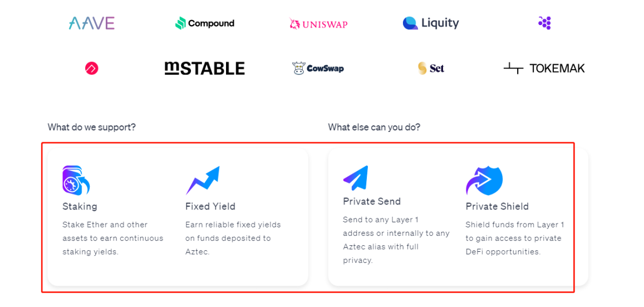Open the Compound protocol logo

pyautogui.click(x=205, y=23)
